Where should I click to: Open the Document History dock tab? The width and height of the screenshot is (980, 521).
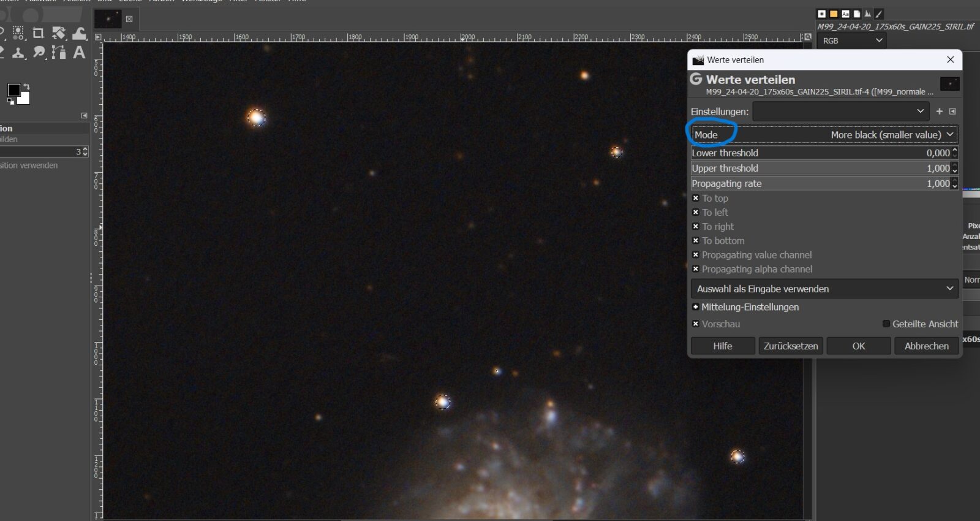pos(856,13)
